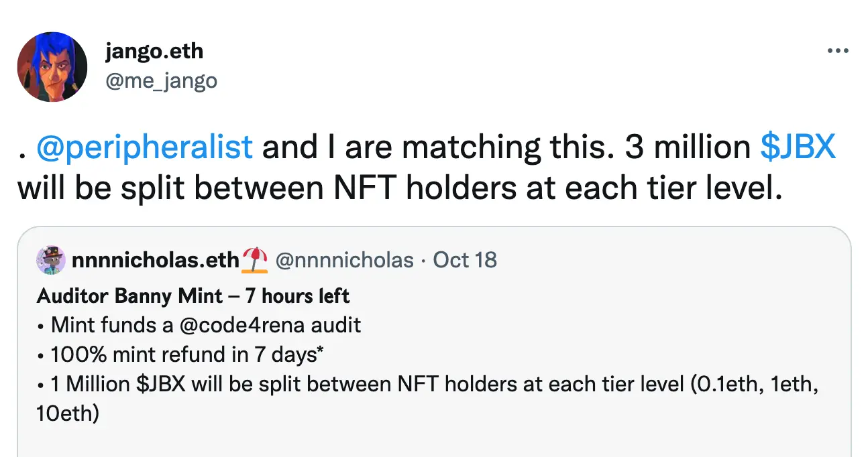Click nnnnicholas.eth's small avatar in quoted tweet

(x=52, y=260)
